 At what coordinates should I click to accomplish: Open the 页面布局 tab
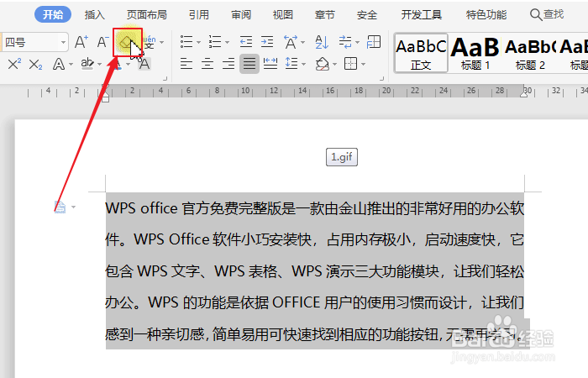click(147, 14)
